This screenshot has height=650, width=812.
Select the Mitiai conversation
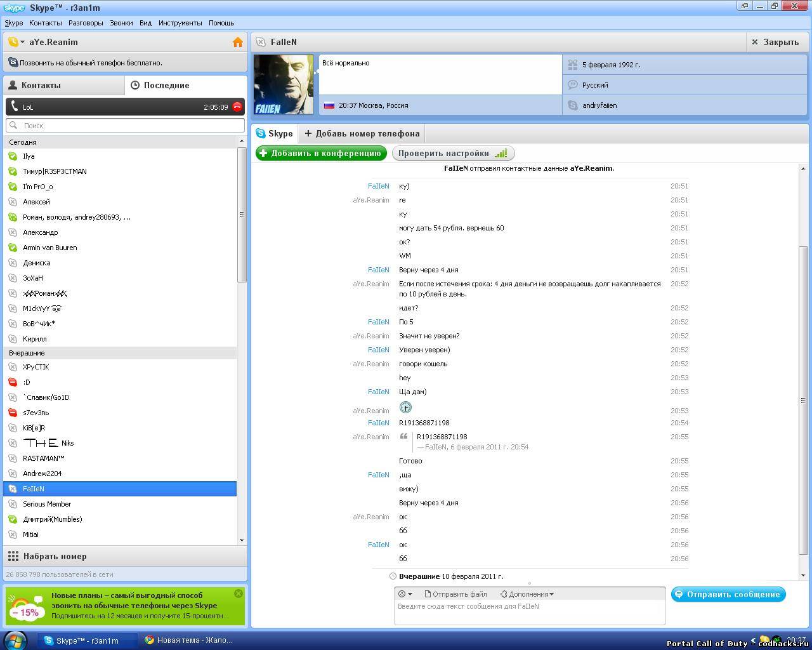click(x=121, y=534)
